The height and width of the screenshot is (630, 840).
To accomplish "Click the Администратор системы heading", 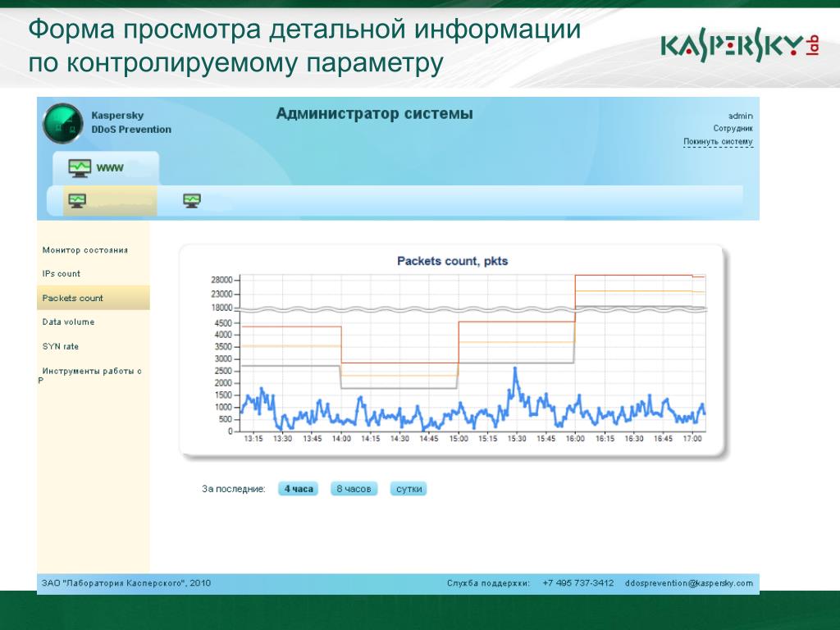I will (374, 113).
